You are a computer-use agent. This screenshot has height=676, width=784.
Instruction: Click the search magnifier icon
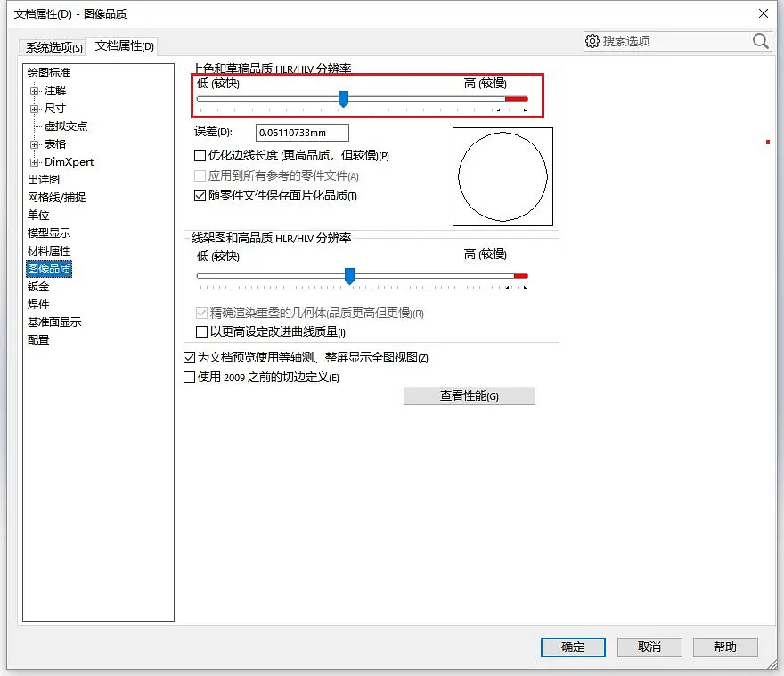[760, 41]
